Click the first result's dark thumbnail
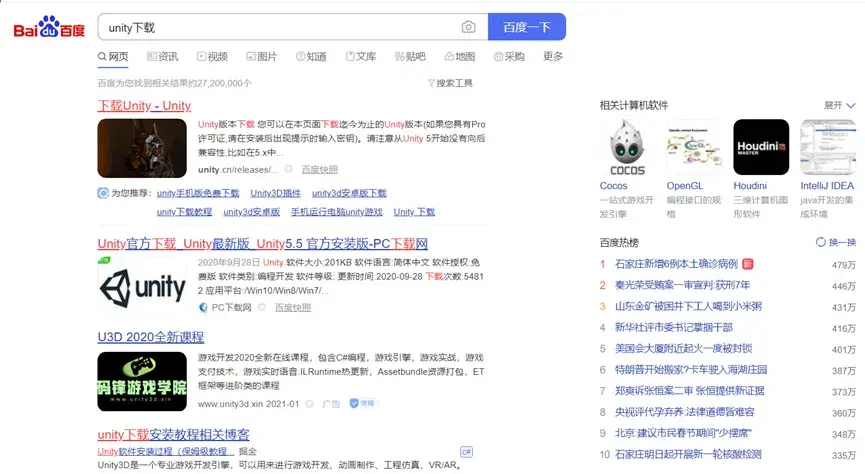The width and height of the screenshot is (865, 474). [142, 148]
